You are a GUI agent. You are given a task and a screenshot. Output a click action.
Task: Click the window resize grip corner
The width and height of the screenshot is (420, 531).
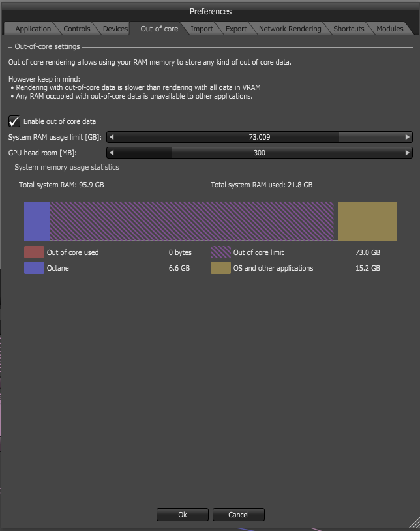point(413,523)
